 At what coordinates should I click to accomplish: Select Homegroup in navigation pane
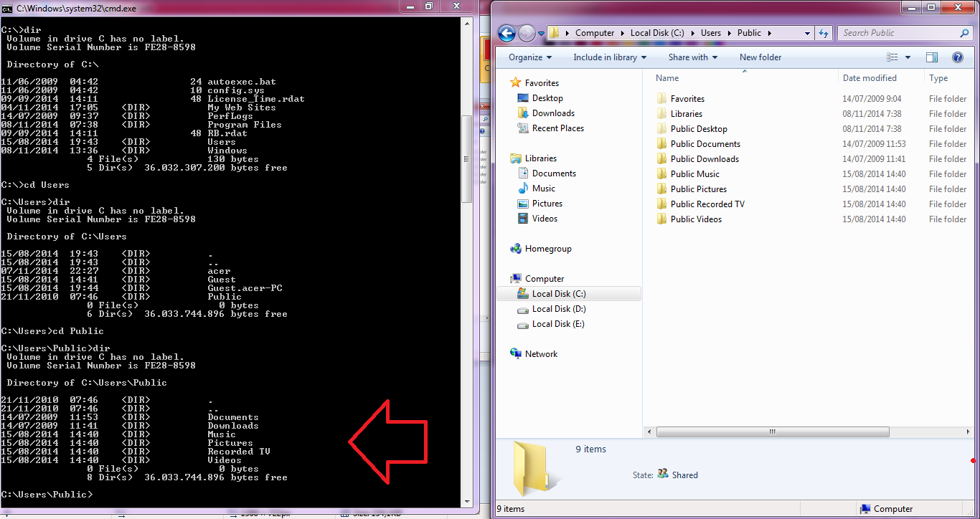pos(548,249)
